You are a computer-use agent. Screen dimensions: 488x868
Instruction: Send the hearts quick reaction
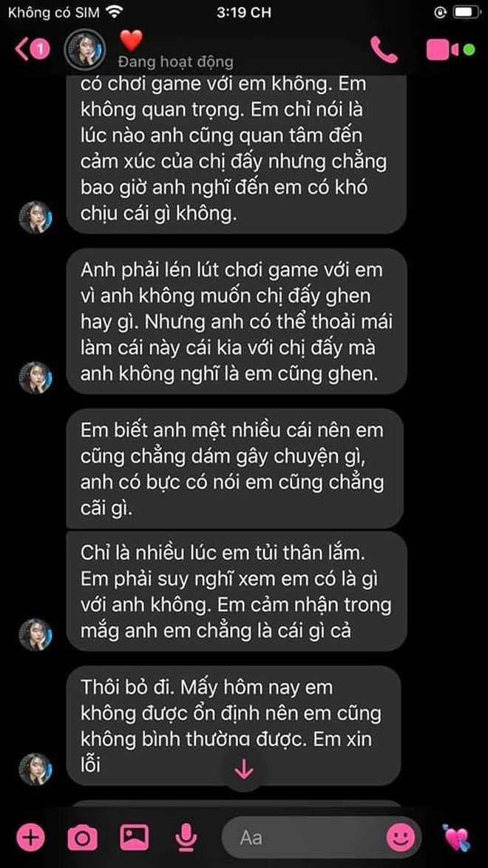coord(456,837)
